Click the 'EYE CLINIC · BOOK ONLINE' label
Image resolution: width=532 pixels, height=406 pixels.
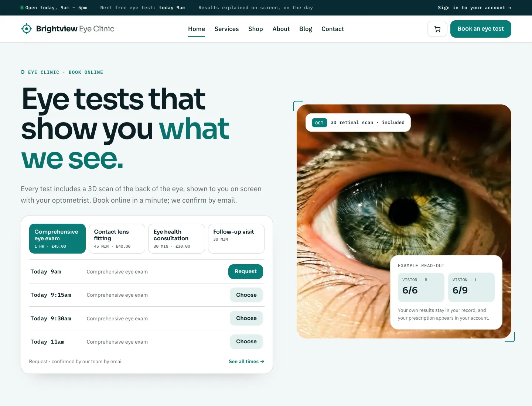pyautogui.click(x=62, y=72)
